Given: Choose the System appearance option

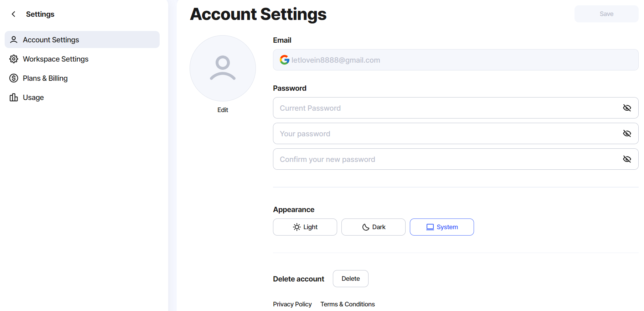Looking at the screenshot, I should pyautogui.click(x=442, y=227).
